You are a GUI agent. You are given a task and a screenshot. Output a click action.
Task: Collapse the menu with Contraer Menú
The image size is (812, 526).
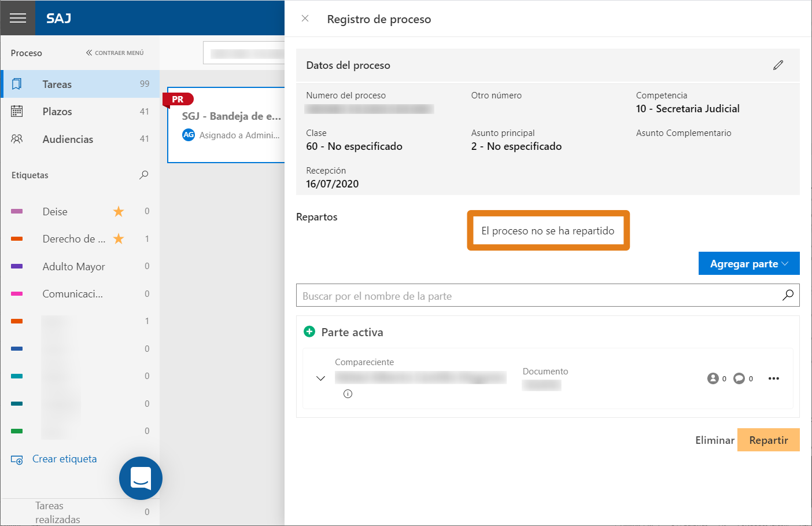pos(115,53)
